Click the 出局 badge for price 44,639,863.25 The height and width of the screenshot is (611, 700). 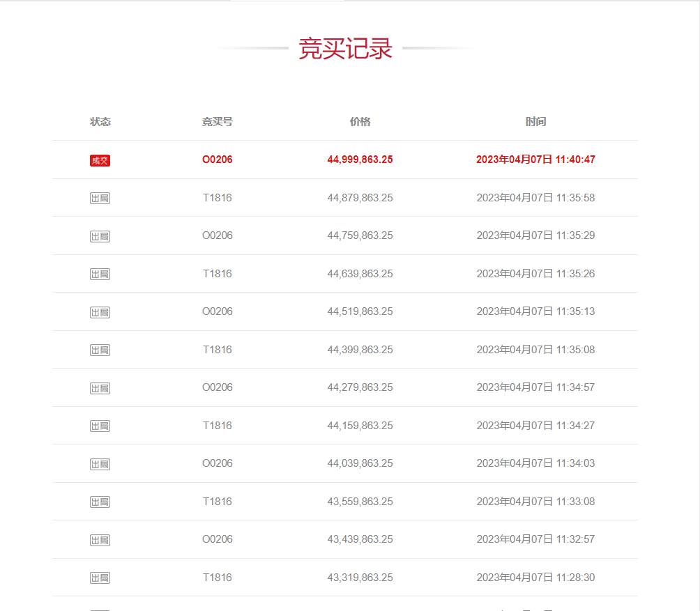click(x=100, y=274)
